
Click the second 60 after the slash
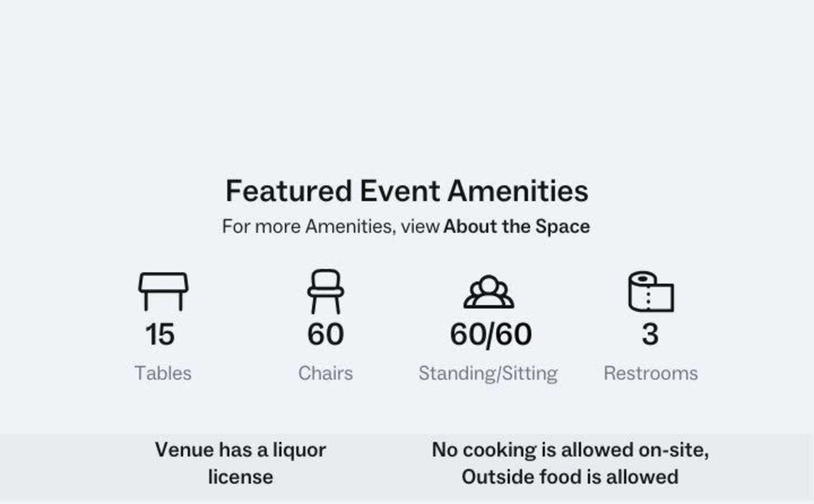[514, 334]
